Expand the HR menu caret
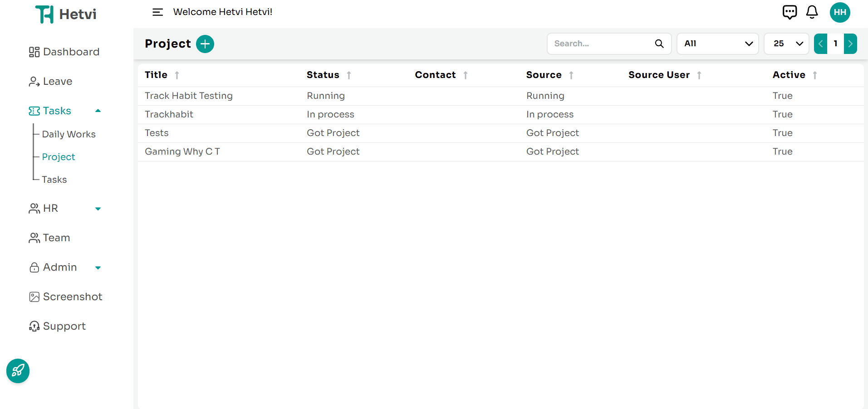Viewport: 868px width, 409px height. pos(98,209)
